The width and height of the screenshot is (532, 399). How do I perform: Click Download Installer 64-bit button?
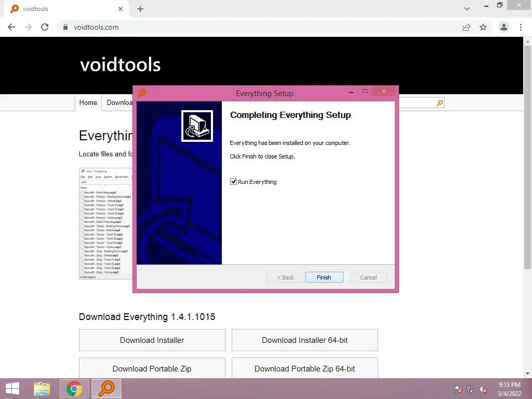(304, 340)
